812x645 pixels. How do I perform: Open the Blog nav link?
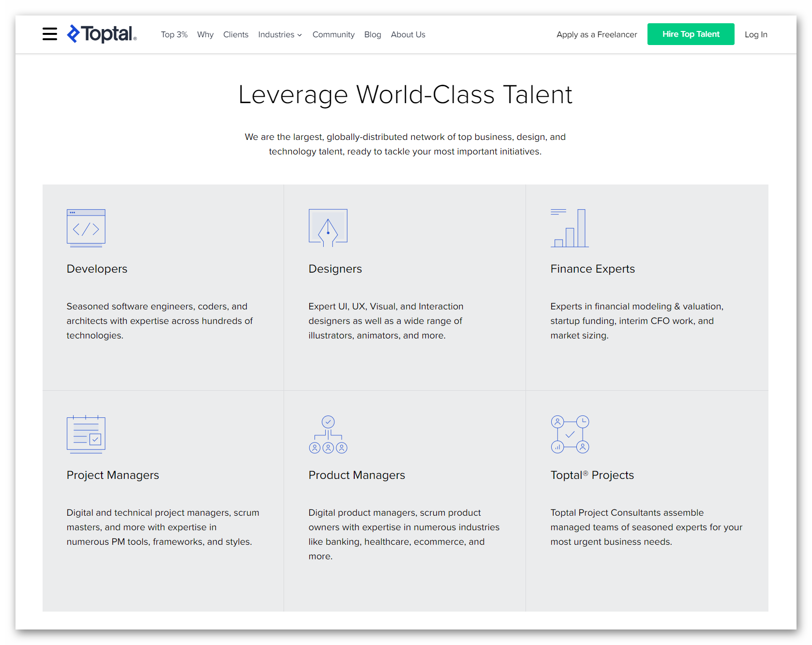tap(373, 34)
